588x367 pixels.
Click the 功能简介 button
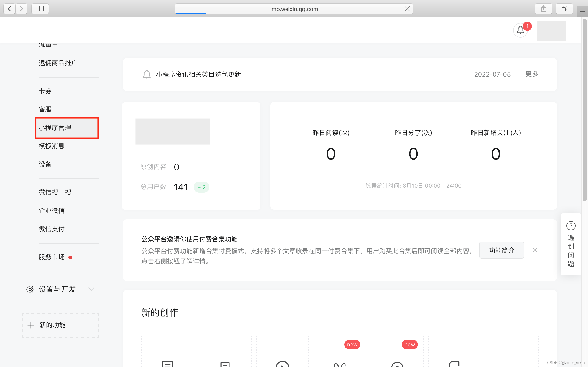501,250
